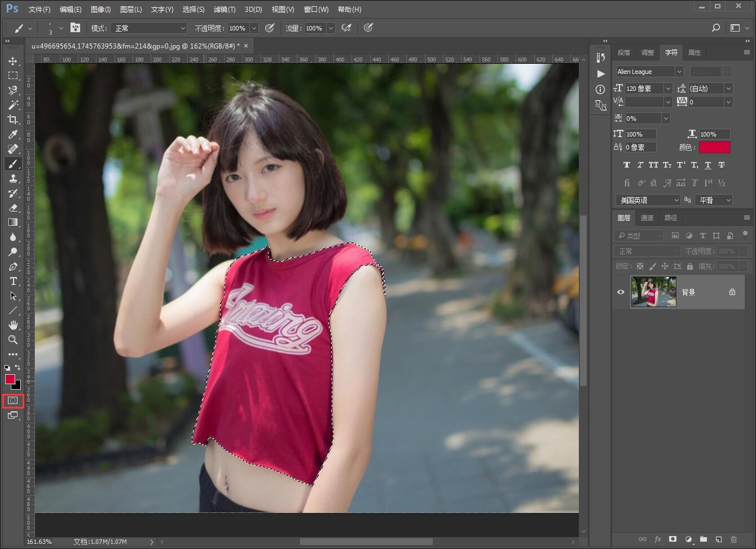Open the brush blend mode 正常 dropdown
This screenshot has height=549, width=756.
point(148,28)
